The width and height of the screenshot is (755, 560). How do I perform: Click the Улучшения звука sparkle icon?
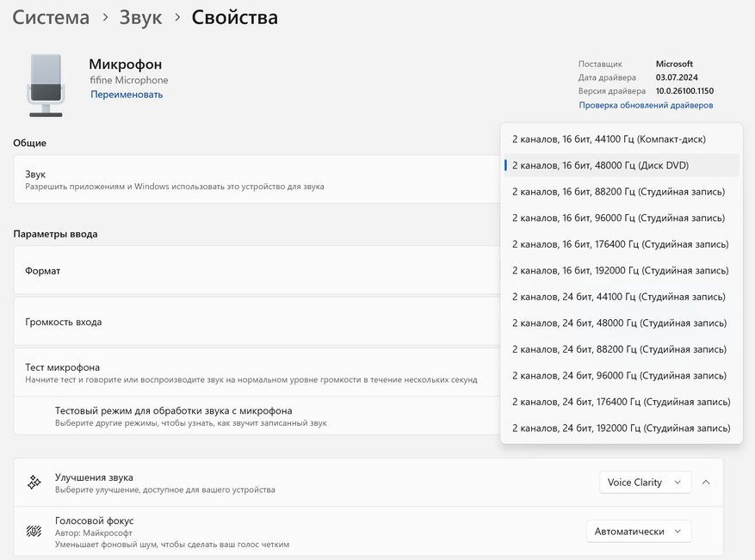click(x=34, y=483)
